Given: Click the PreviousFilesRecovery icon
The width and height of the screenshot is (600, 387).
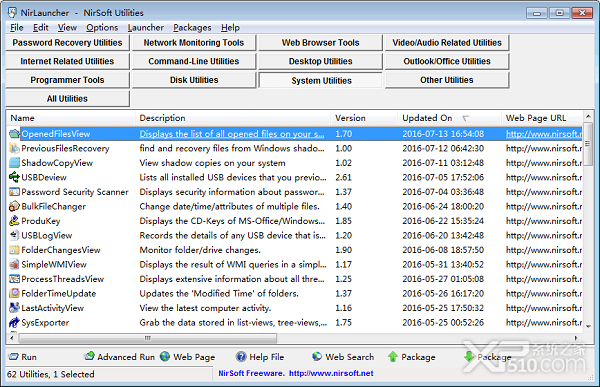Looking at the screenshot, I should [x=14, y=148].
